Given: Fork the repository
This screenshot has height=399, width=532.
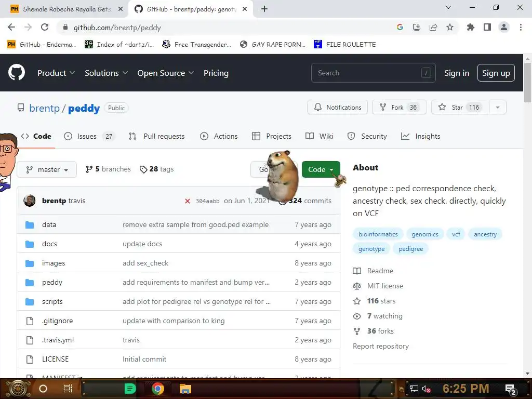Looking at the screenshot, I should (x=400, y=108).
